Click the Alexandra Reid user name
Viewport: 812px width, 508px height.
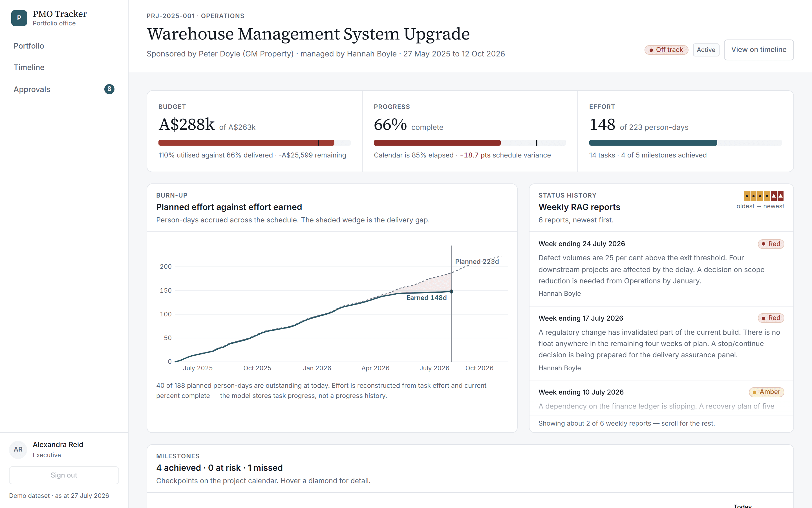58,444
